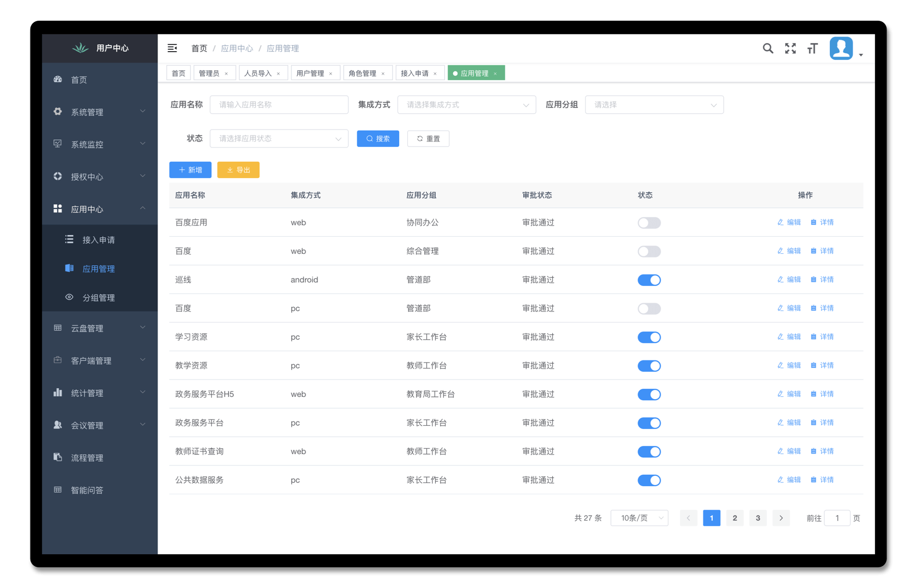The width and height of the screenshot is (917, 588).
Task: Disable the status switch for 巡线
Action: [649, 280]
